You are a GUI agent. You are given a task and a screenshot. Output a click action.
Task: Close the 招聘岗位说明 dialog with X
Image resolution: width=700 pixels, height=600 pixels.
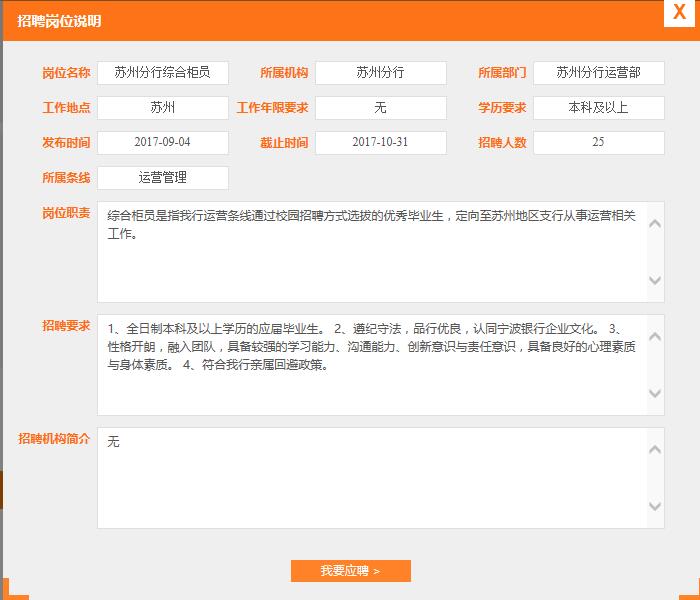click(679, 12)
